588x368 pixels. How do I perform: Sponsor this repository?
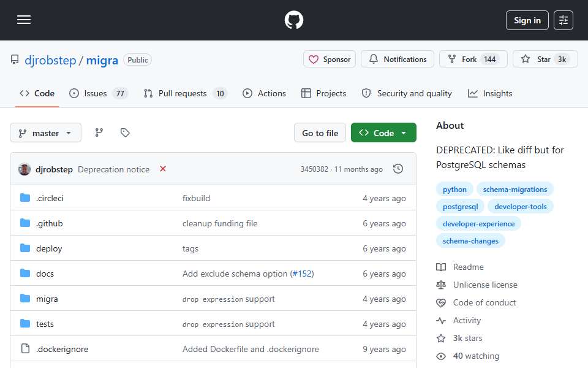(x=330, y=59)
